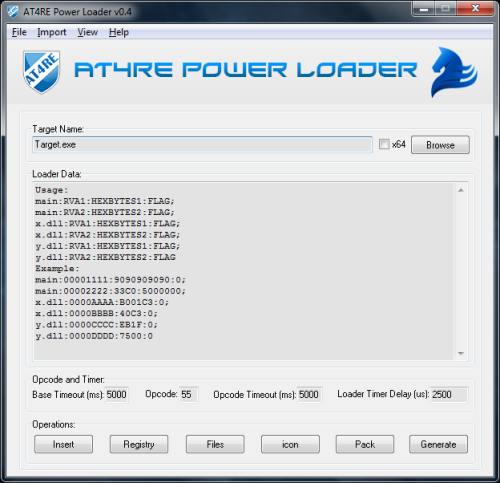The height and width of the screenshot is (483, 500).
Task: Click the Pack button
Action: click(x=365, y=444)
